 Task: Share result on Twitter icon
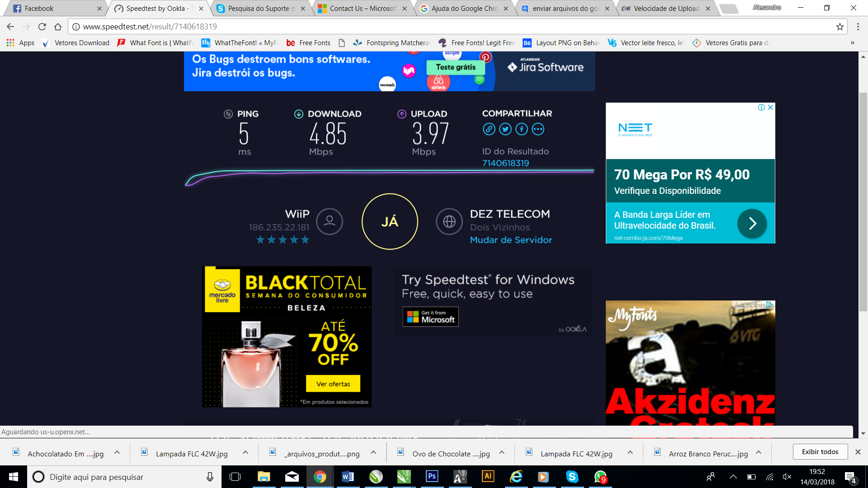pyautogui.click(x=505, y=129)
